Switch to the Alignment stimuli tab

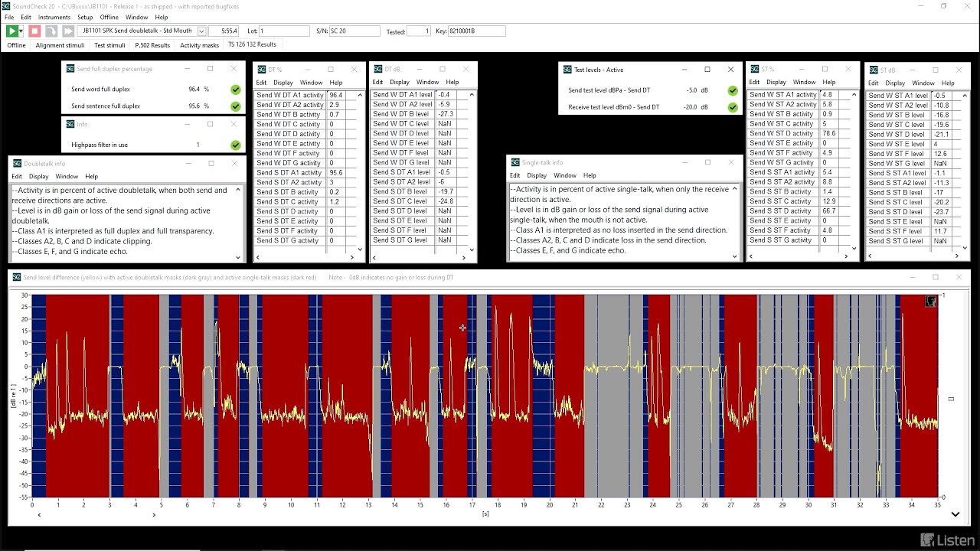[x=60, y=45]
